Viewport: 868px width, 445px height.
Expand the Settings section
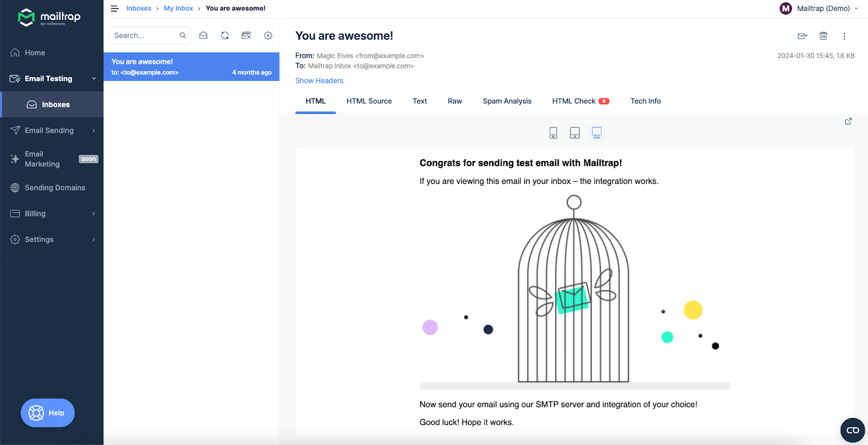pos(94,239)
